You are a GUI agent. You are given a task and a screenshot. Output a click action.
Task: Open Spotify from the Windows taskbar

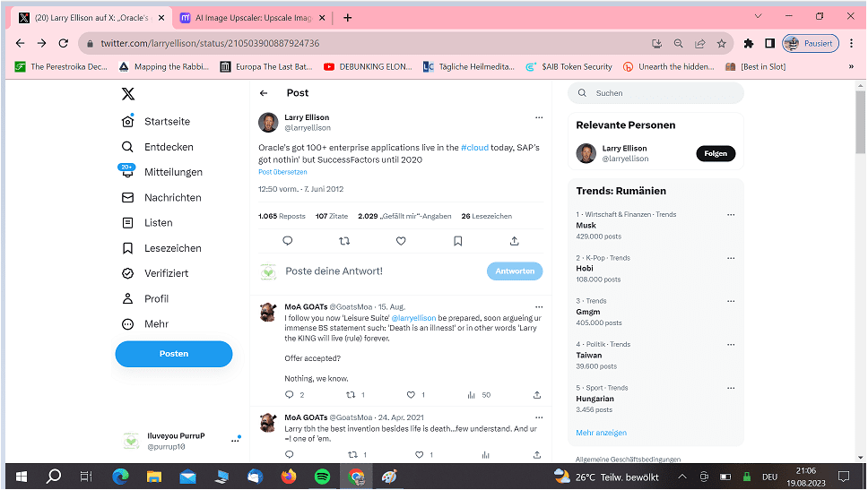[x=322, y=477]
